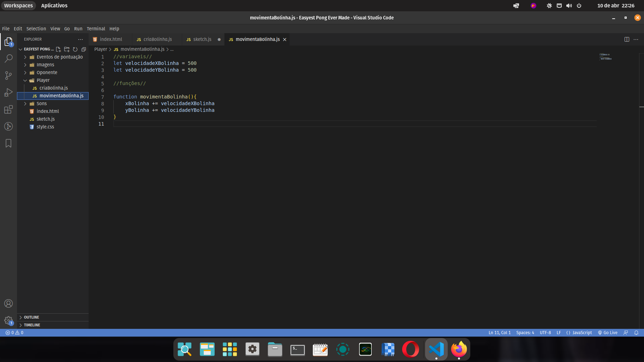The image size is (644, 362).
Task: Open the Bookmarks view icon
Action: (x=8, y=143)
